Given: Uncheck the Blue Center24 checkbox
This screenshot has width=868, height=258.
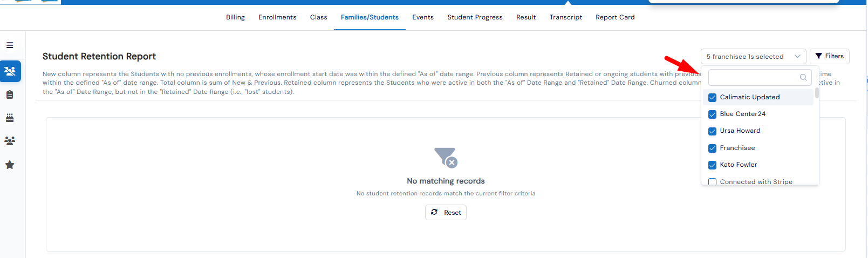Looking at the screenshot, I should (712, 114).
